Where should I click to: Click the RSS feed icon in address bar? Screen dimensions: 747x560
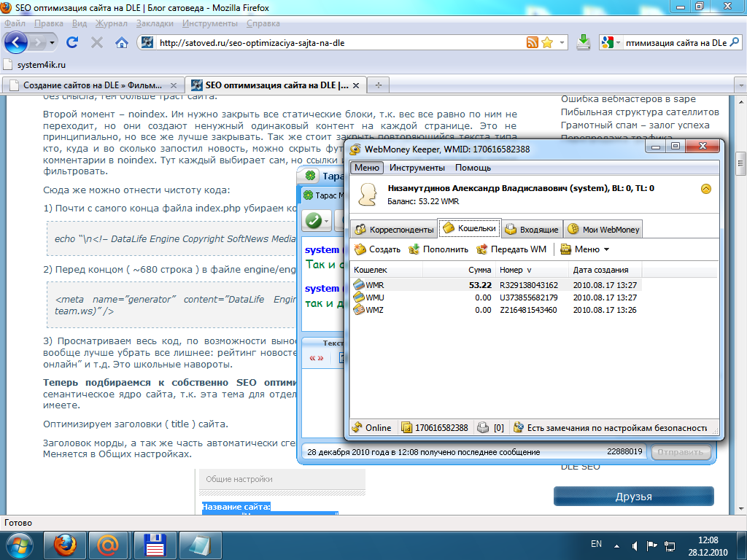532,42
